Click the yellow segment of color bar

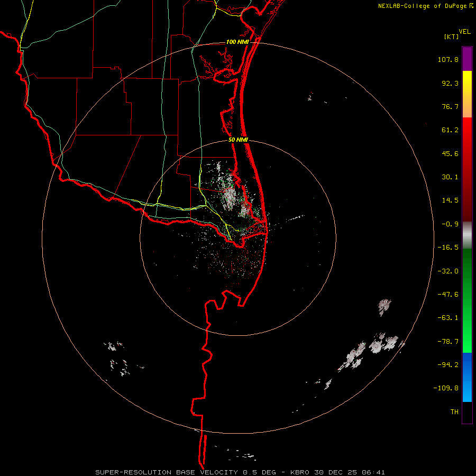(x=467, y=94)
